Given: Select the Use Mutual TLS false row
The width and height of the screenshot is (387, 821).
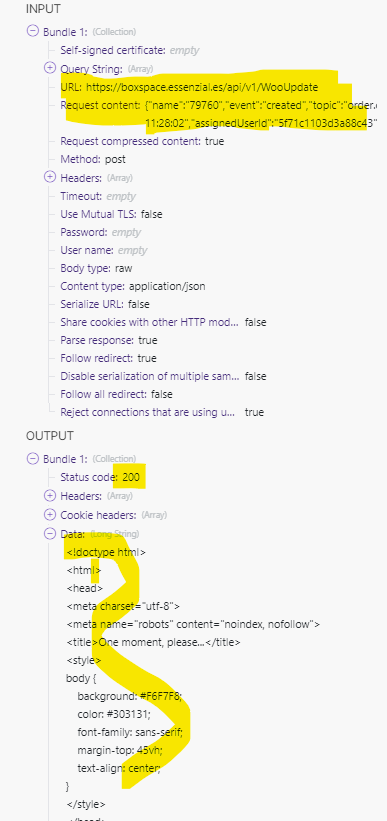Looking at the screenshot, I should point(111,214).
